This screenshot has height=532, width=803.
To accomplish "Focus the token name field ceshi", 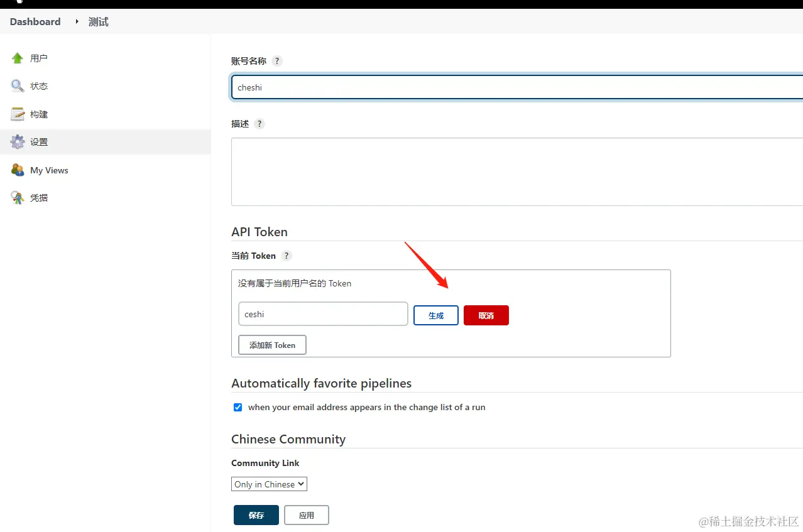I will pyautogui.click(x=323, y=314).
